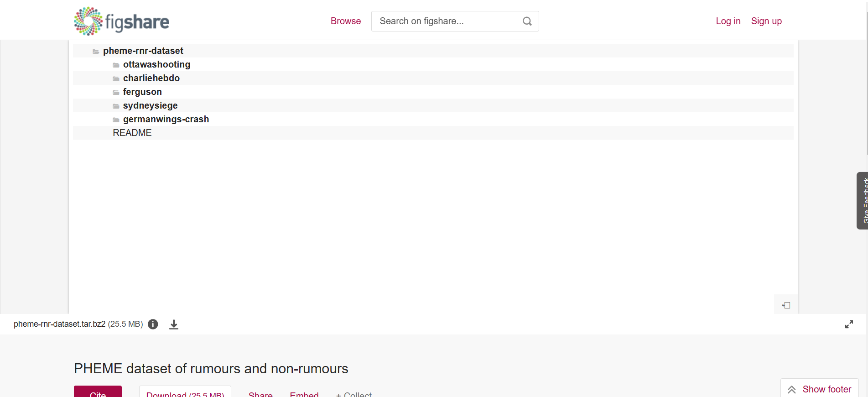Select the germanwings-crash folder name
This screenshot has height=397, width=868.
[166, 119]
